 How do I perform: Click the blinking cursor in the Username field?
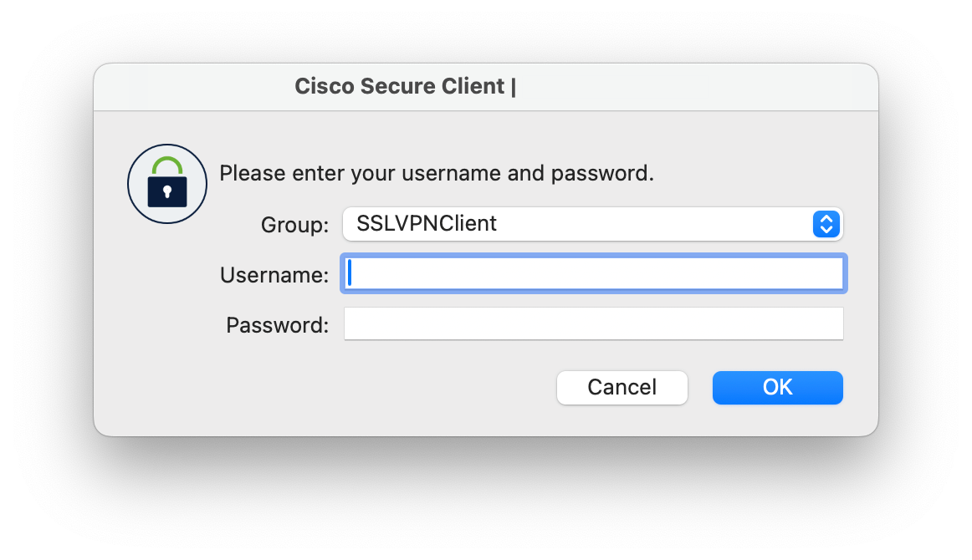pos(350,273)
